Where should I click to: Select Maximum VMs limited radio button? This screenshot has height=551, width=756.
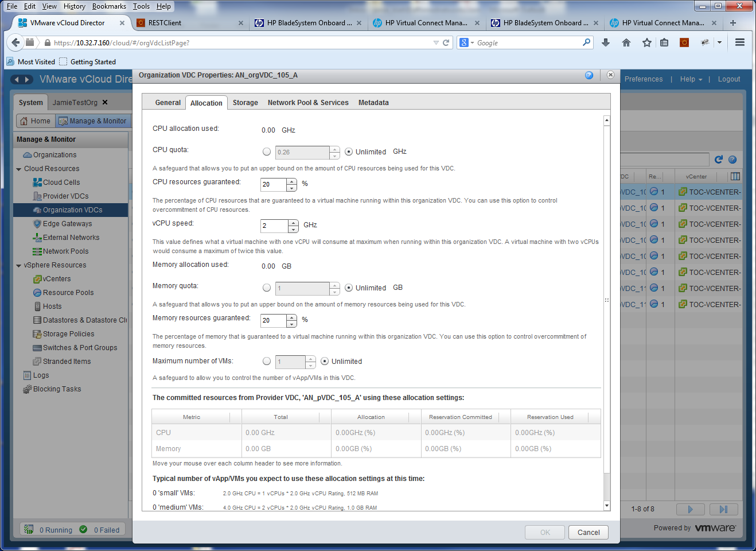pos(267,362)
